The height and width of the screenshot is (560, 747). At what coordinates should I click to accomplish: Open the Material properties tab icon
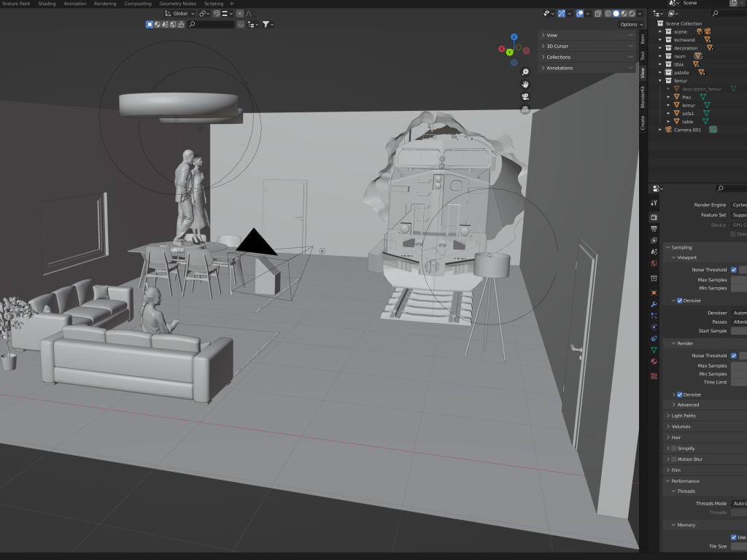[x=654, y=362]
